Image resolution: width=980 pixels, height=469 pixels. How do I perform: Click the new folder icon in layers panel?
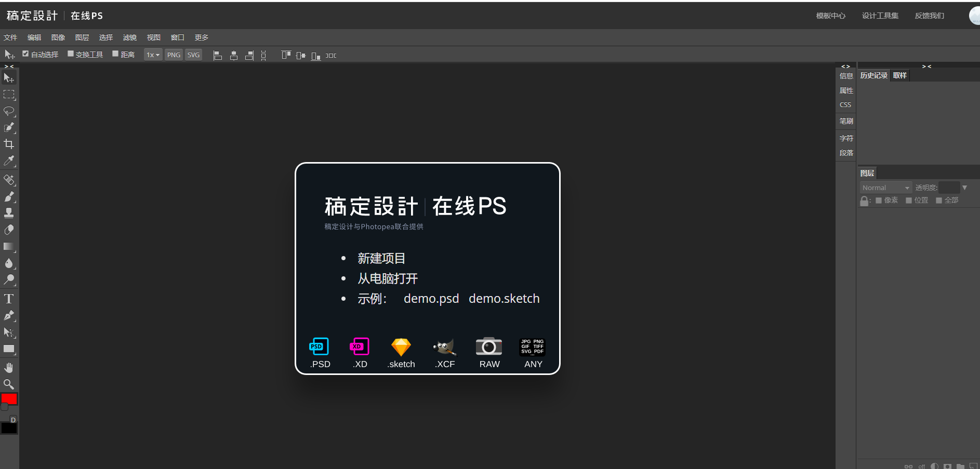click(x=960, y=466)
